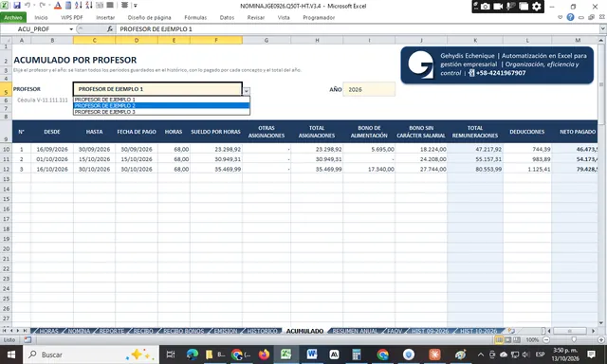Switch to the RECIBO BONOS sheet tab
607x364 pixels.
coord(183,331)
